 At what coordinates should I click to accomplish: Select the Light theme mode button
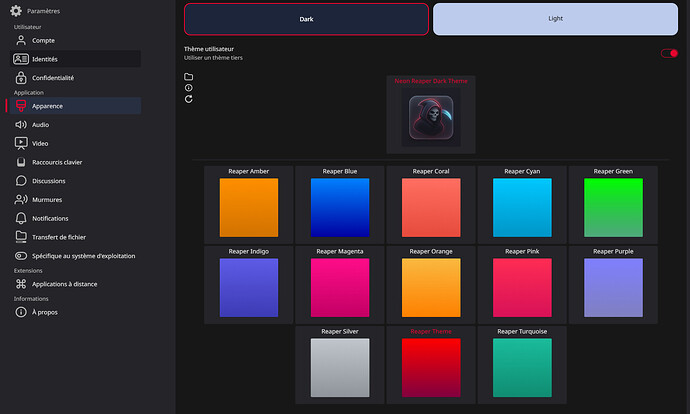555,19
